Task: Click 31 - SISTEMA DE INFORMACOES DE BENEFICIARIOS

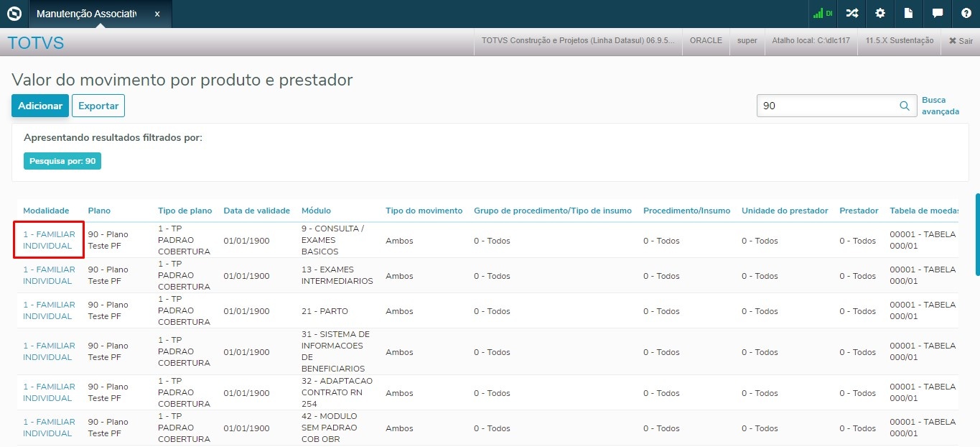Action: pos(337,351)
